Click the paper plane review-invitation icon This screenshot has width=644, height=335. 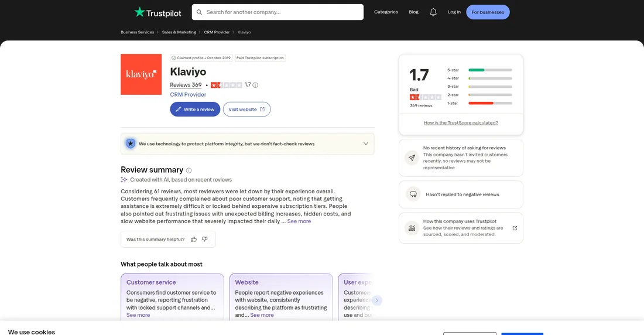pyautogui.click(x=412, y=158)
